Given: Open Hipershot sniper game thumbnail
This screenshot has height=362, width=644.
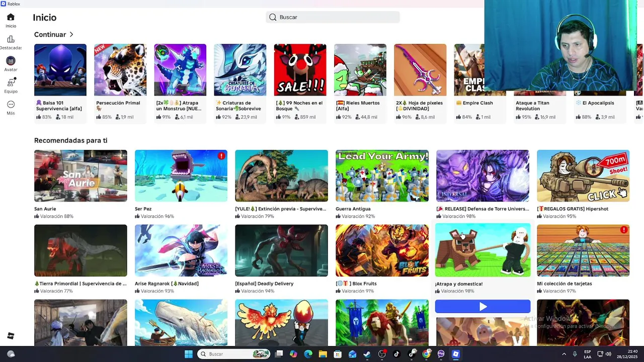Looking at the screenshot, I should click(583, 176).
